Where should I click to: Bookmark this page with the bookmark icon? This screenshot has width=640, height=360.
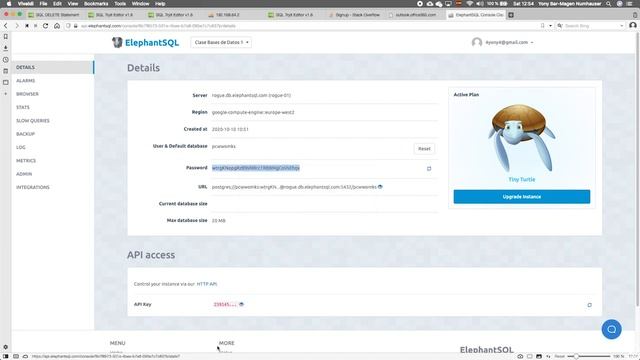click(542, 26)
